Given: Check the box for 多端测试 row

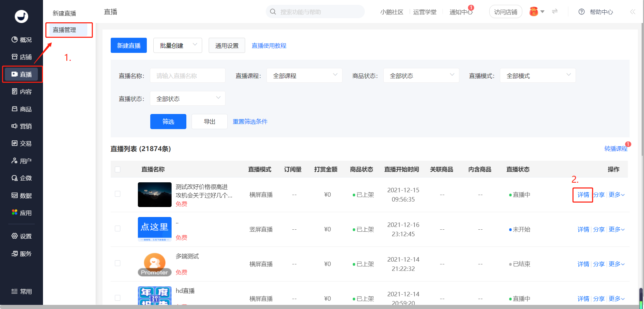Looking at the screenshot, I should pos(118,263).
